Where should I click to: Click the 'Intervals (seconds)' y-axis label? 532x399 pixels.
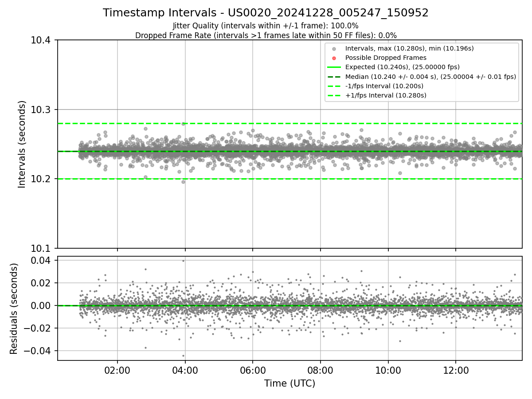pos(22,144)
